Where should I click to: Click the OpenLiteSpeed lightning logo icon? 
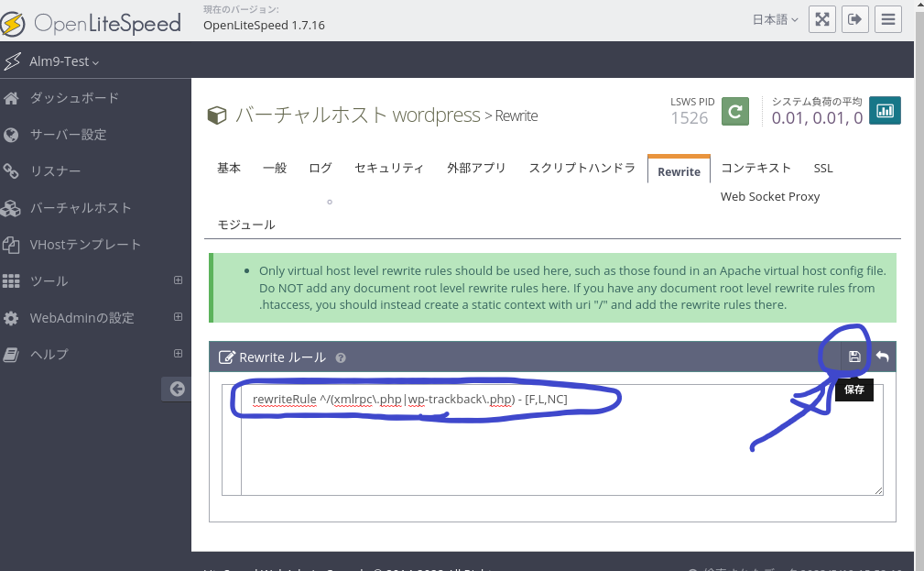coord(12,24)
